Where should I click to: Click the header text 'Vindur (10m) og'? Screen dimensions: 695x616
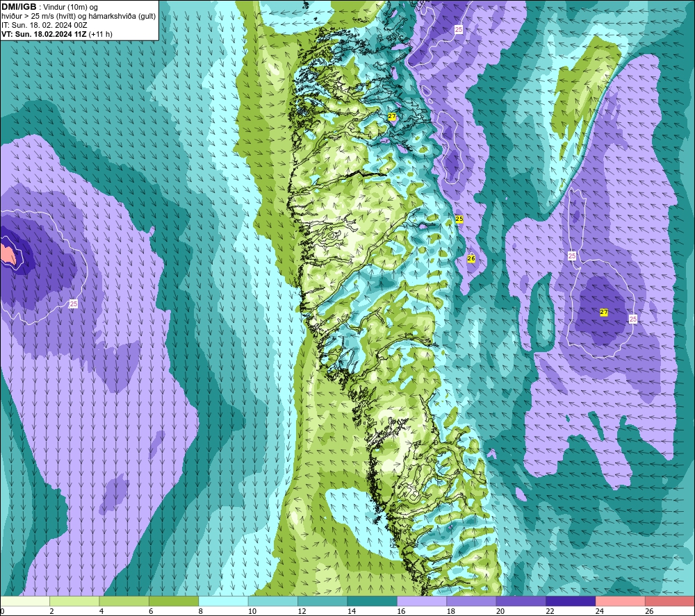(70, 7)
